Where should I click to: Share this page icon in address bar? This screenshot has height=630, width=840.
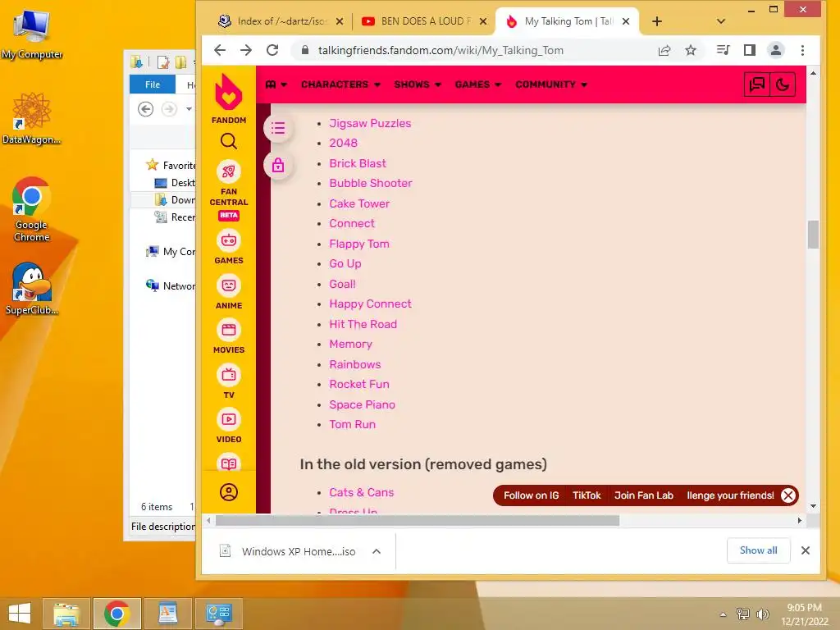(664, 50)
